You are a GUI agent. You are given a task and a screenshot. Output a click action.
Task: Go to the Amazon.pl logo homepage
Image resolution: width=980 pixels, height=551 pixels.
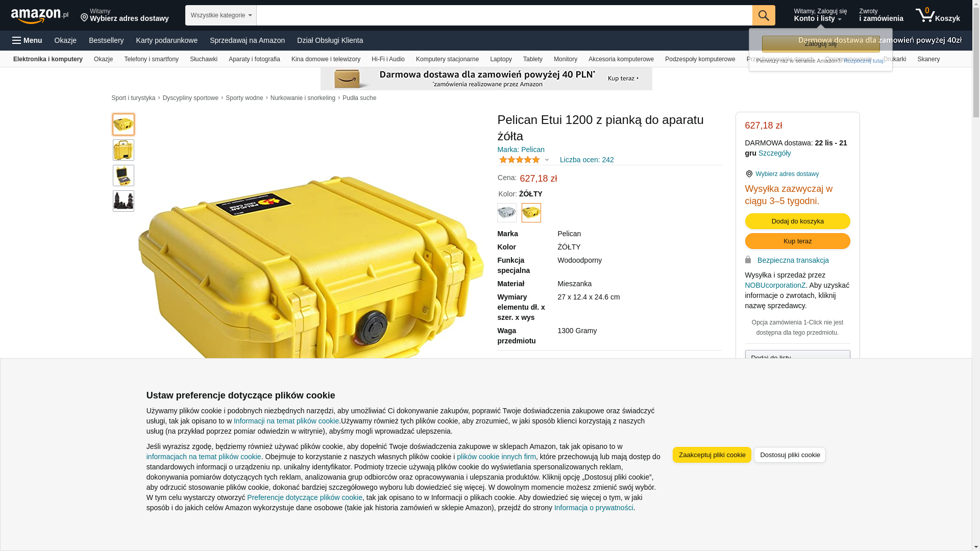(x=40, y=16)
